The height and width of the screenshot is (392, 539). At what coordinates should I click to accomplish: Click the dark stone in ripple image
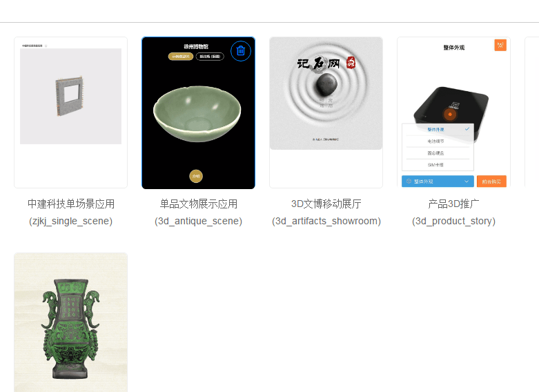326,84
